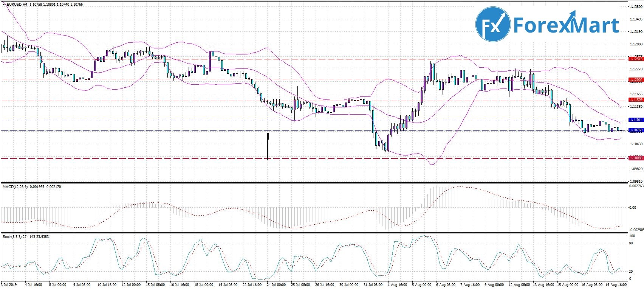The height and width of the screenshot is (289, 644).
Task: Click the 80 level on Stochastic scale
Action: pyautogui.click(x=631, y=243)
